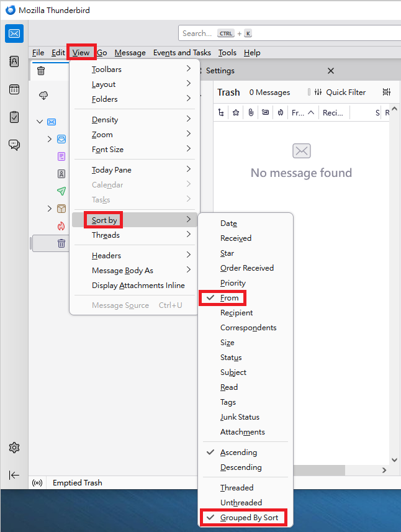
Task: Click the global search field
Action: [x=290, y=34]
